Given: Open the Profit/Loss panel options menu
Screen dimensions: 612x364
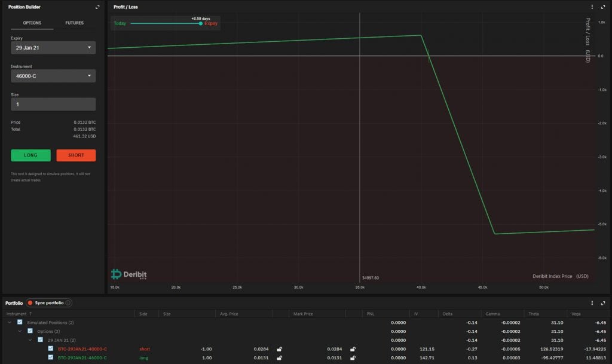Looking at the screenshot, I should pos(591,7).
